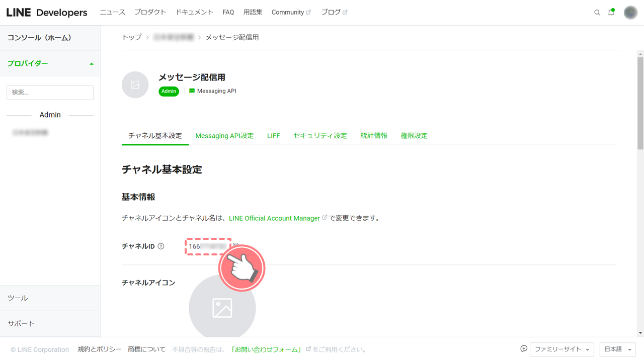This screenshot has width=644, height=362.
Task: Select the blurred provider under Admin
Action: click(x=30, y=133)
